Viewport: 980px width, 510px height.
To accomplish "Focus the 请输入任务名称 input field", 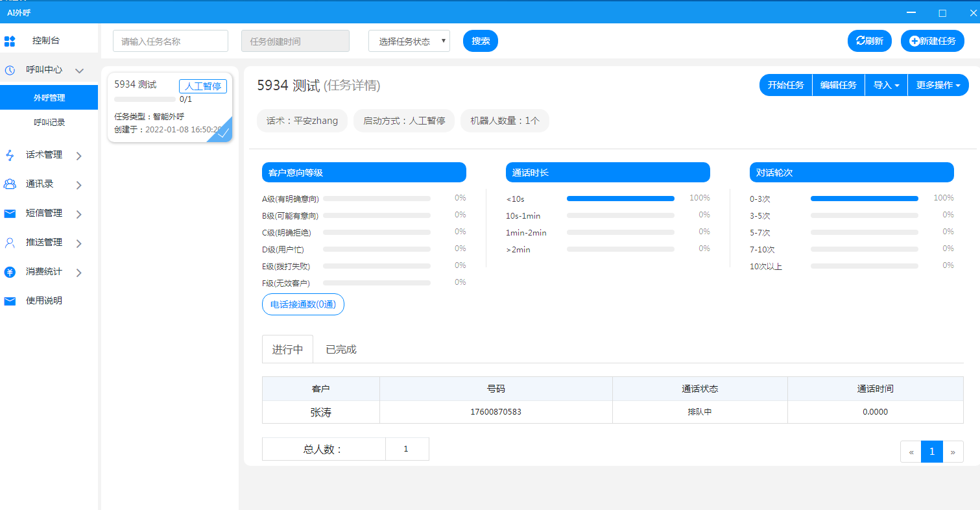I will pyautogui.click(x=171, y=41).
